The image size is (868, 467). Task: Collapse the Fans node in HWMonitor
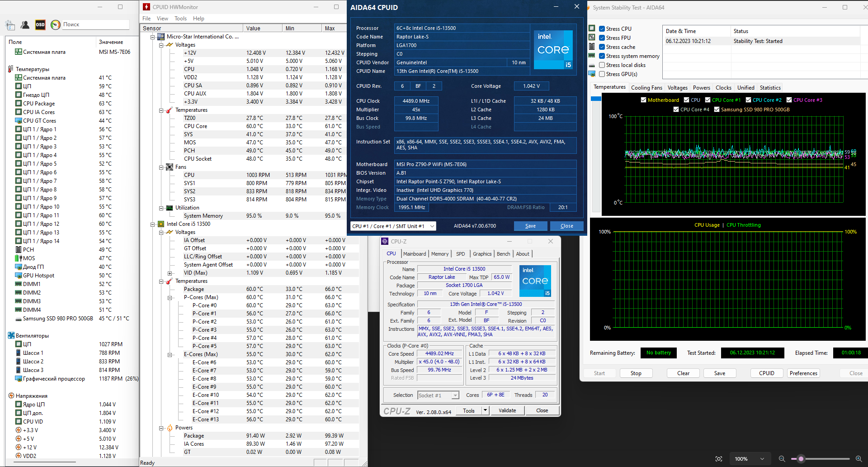[x=161, y=167]
